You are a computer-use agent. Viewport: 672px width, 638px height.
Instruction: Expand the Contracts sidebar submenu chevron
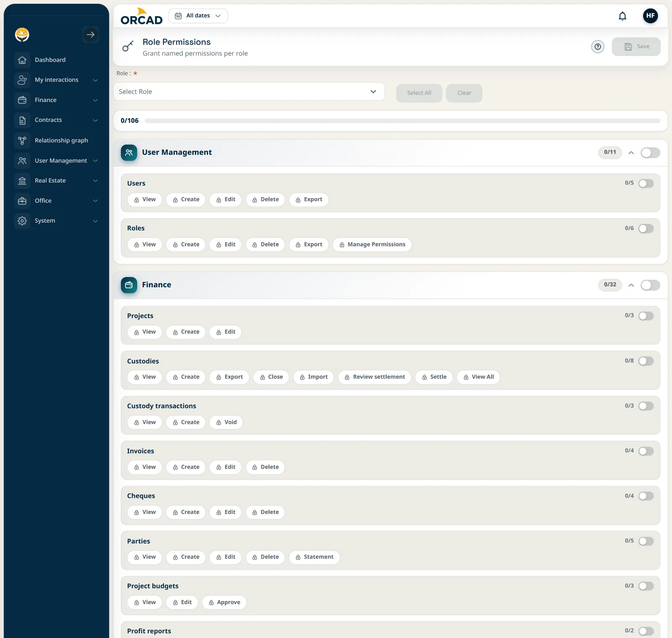(95, 120)
